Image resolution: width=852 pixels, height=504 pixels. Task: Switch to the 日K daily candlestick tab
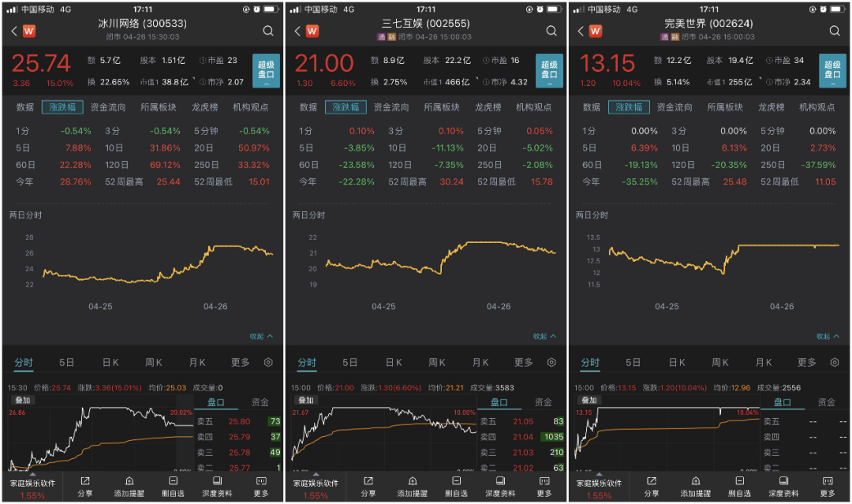110,362
